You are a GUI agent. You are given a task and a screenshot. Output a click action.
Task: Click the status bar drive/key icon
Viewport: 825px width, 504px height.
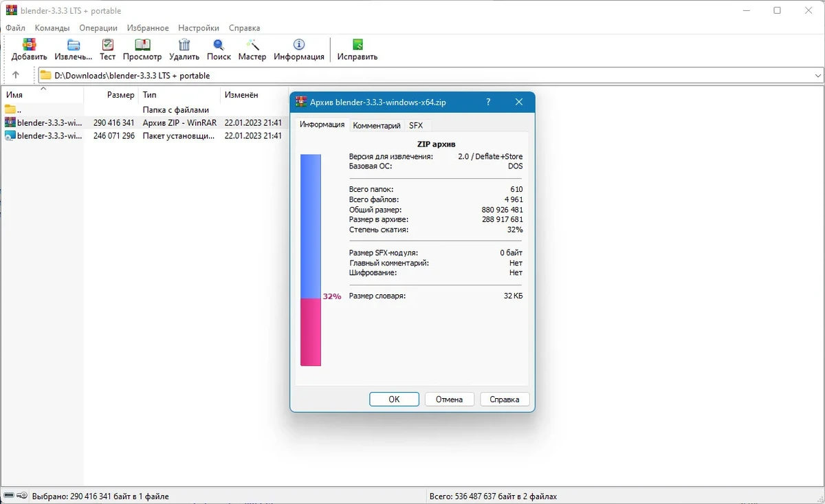point(15,496)
